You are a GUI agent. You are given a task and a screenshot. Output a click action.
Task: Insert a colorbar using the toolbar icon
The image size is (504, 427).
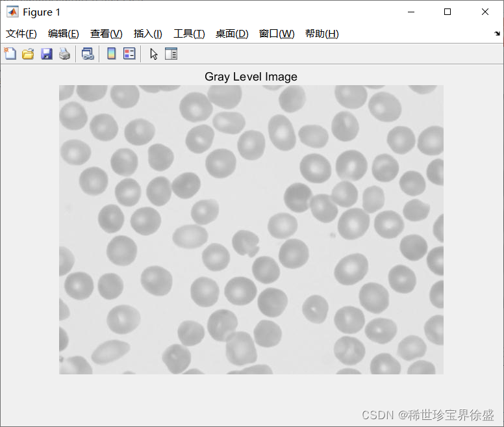(112, 54)
